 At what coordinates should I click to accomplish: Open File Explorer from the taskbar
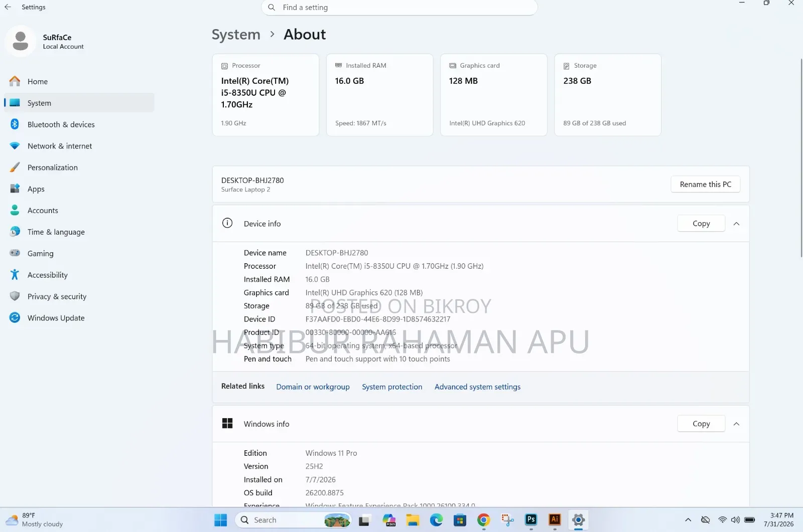(413, 520)
